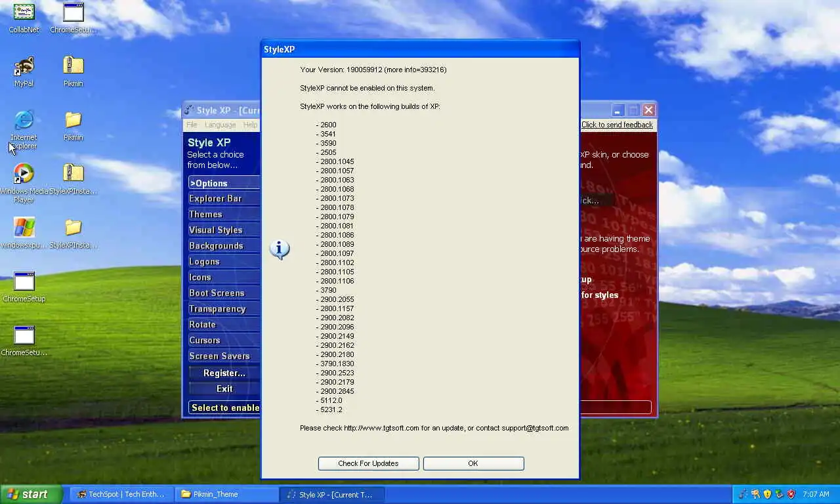This screenshot has width=840, height=504.
Task: Click the '- 2600' build entry
Action: [326, 125]
